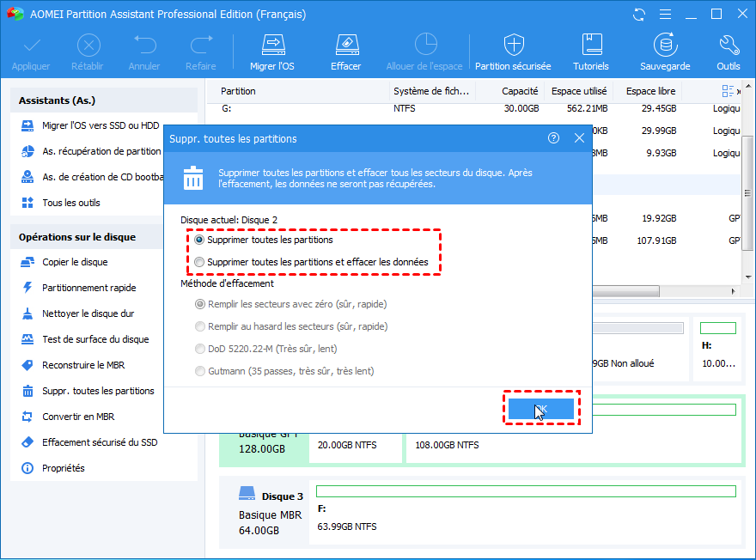The height and width of the screenshot is (560, 756).
Task: Open the hamburger menu in title bar
Action: tap(665, 15)
